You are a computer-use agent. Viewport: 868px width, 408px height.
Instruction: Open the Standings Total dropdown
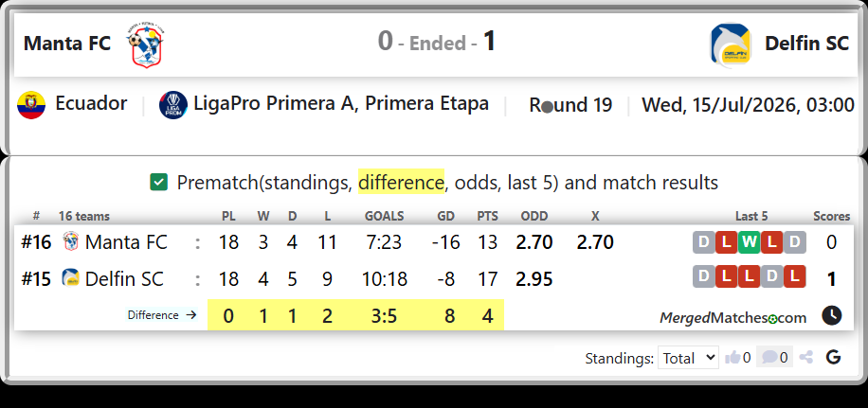click(x=688, y=358)
